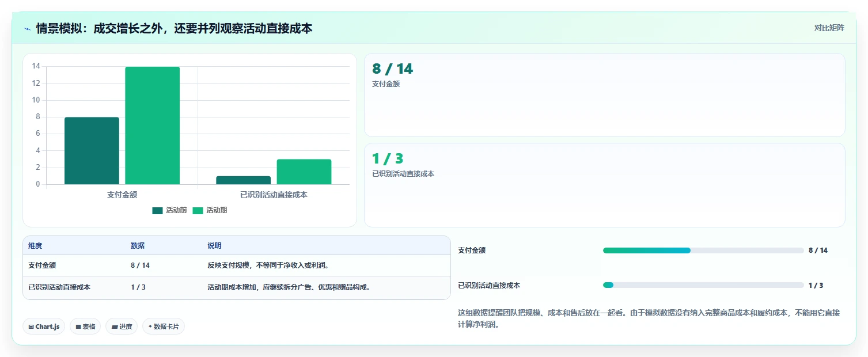Click the 8 / 14 value beside progress bar

(x=818, y=250)
